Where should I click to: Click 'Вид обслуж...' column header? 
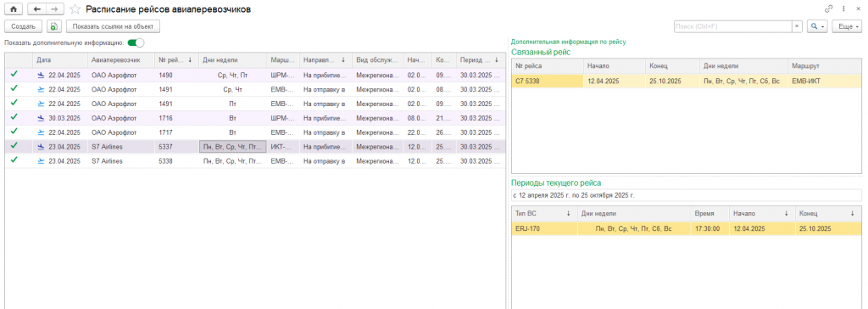point(377,59)
